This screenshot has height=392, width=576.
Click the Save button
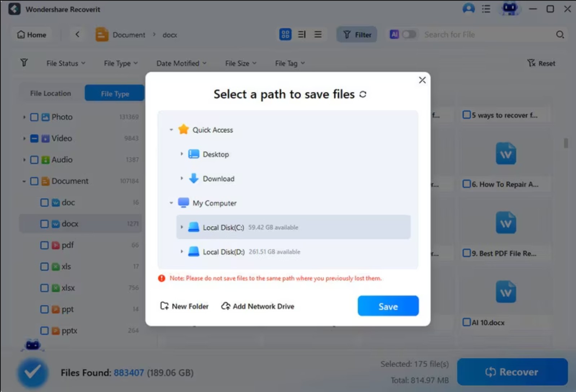tap(388, 306)
